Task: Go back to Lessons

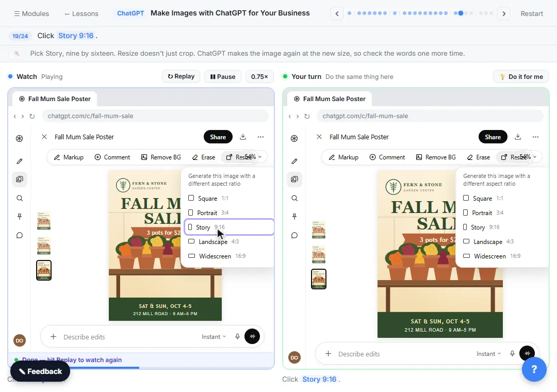Action: click(81, 13)
